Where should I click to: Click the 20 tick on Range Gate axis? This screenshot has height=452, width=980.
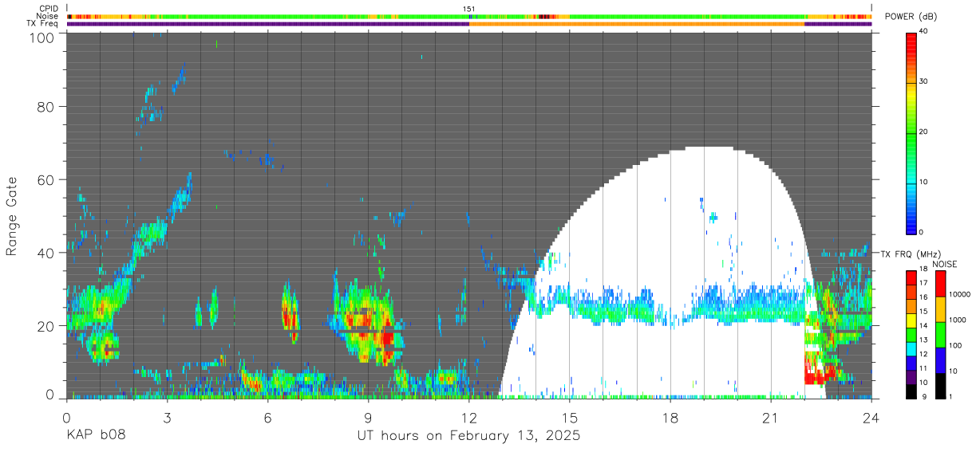pos(47,325)
